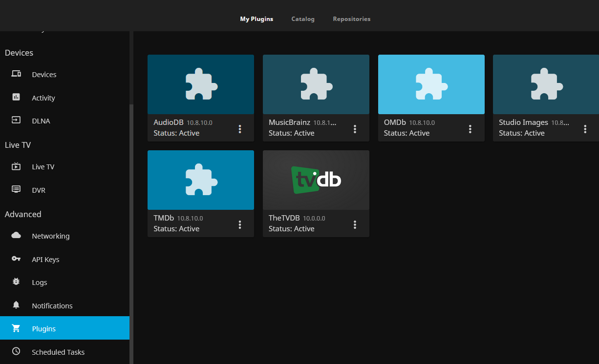599x364 pixels.
Task: Select the My Plugins tab
Action: 257,19
